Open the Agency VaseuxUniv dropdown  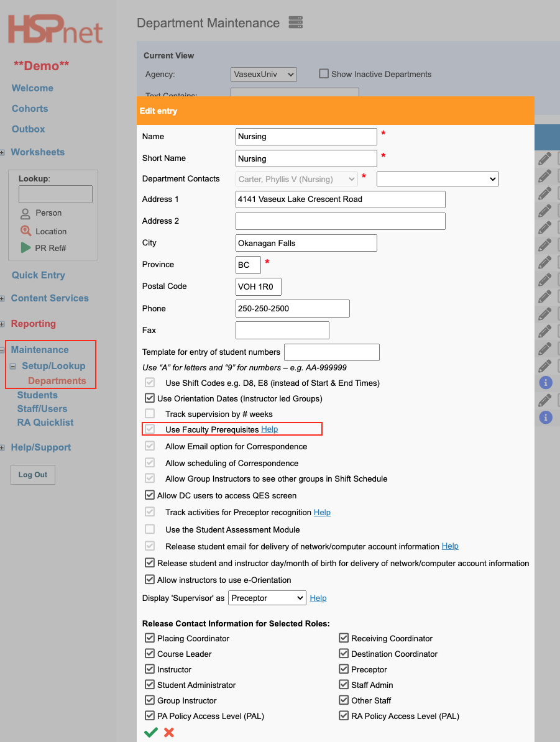pos(264,75)
